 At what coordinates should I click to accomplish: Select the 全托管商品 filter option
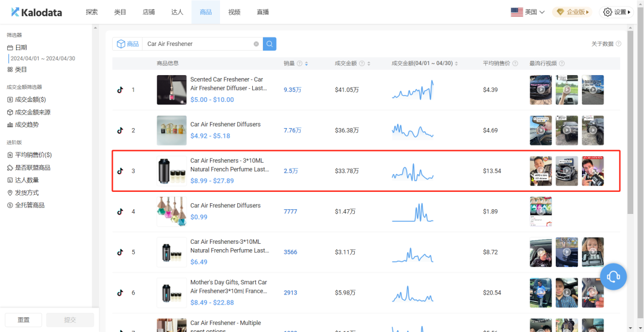click(30, 205)
